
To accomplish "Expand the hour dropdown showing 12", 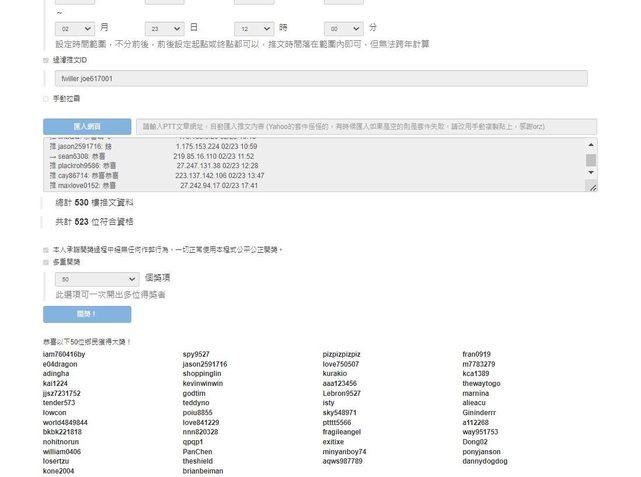I will tap(254, 29).
